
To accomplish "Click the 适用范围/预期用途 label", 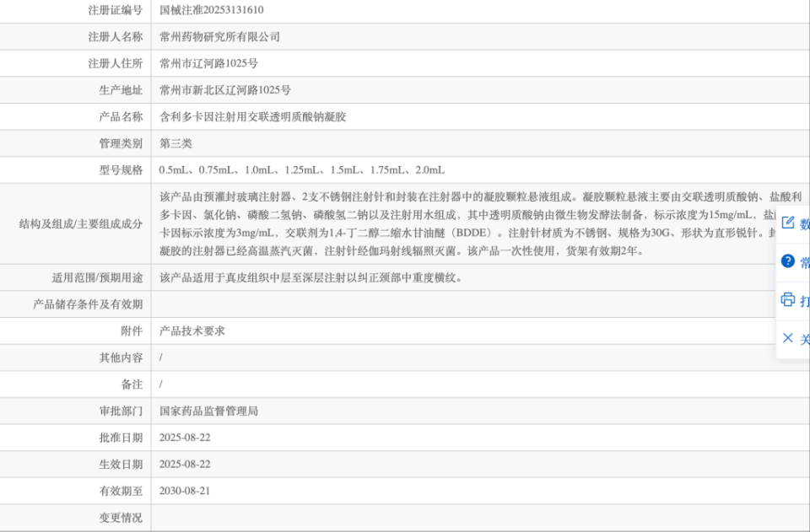I will pos(97,277).
